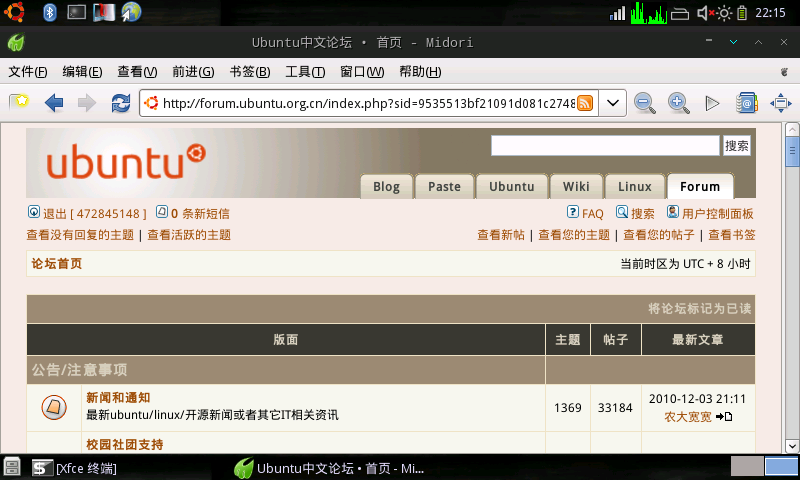
Task: Open the 编辑(E) menu
Action: 82,72
